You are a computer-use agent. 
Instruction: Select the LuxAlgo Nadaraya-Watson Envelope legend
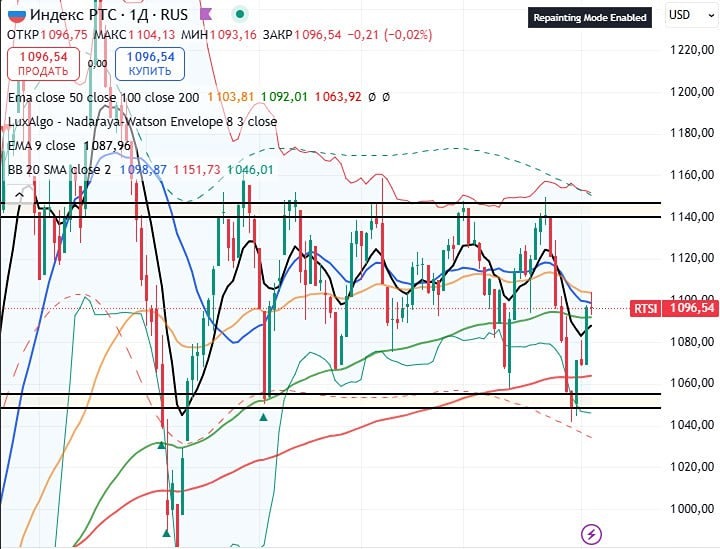(142, 122)
